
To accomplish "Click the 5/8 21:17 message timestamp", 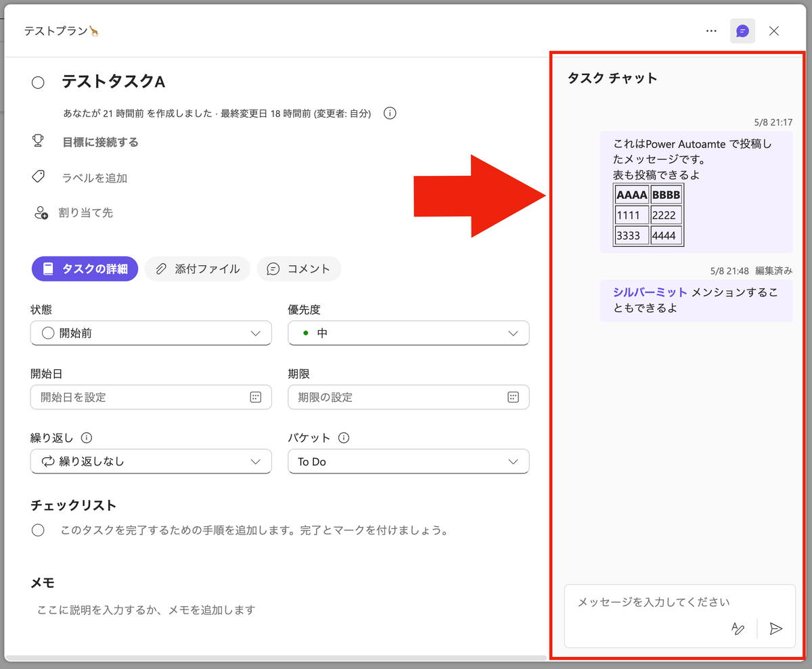I will pyautogui.click(x=773, y=122).
